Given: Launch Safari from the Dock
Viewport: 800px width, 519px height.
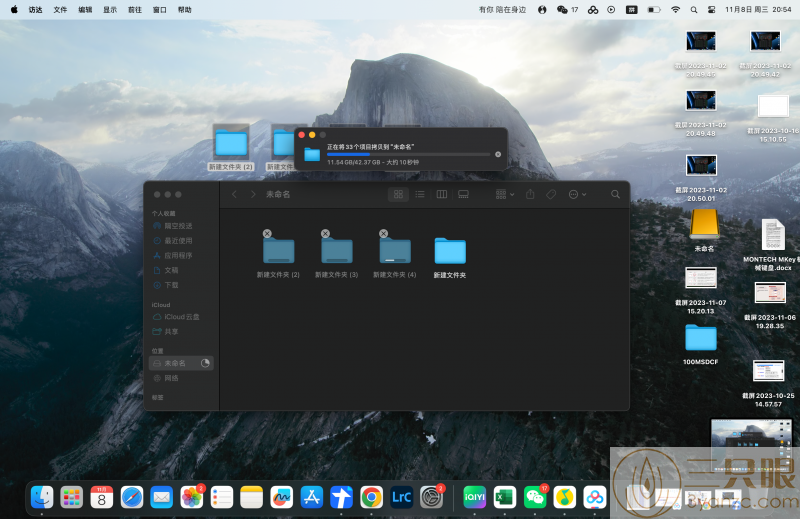Looking at the screenshot, I should (132, 497).
